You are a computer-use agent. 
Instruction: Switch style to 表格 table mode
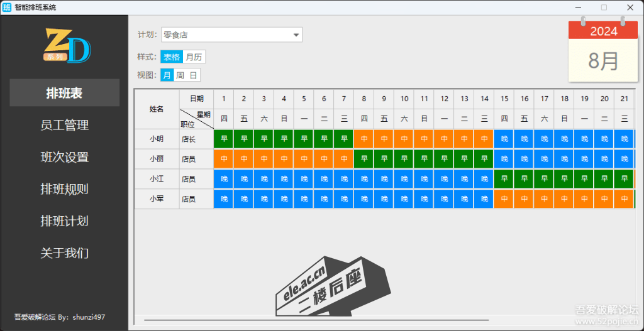click(172, 57)
